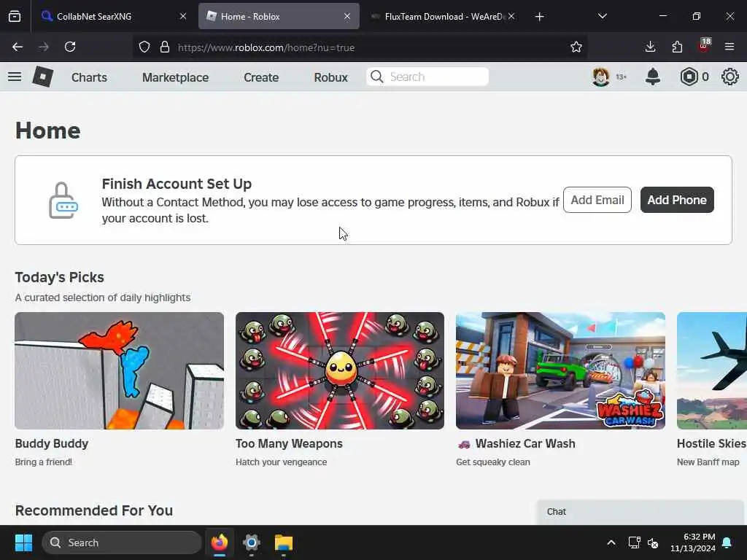
Task: Expand the Chat panel
Action: click(x=640, y=512)
